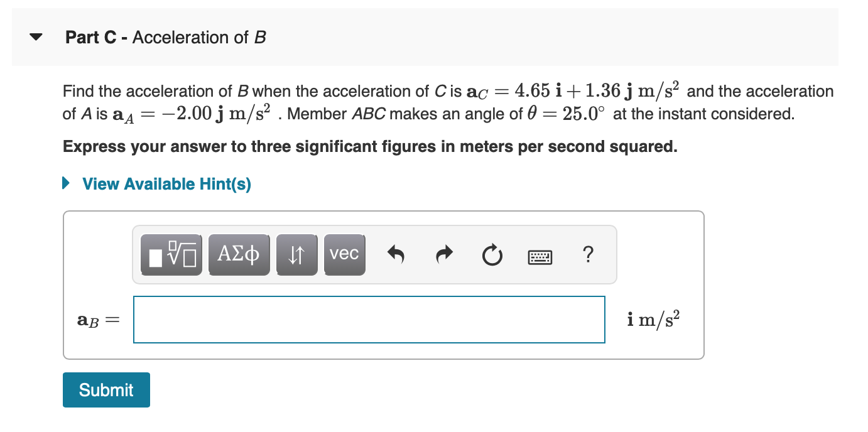868x432 pixels.
Task: Click the undo arrow icon
Action: point(396,254)
